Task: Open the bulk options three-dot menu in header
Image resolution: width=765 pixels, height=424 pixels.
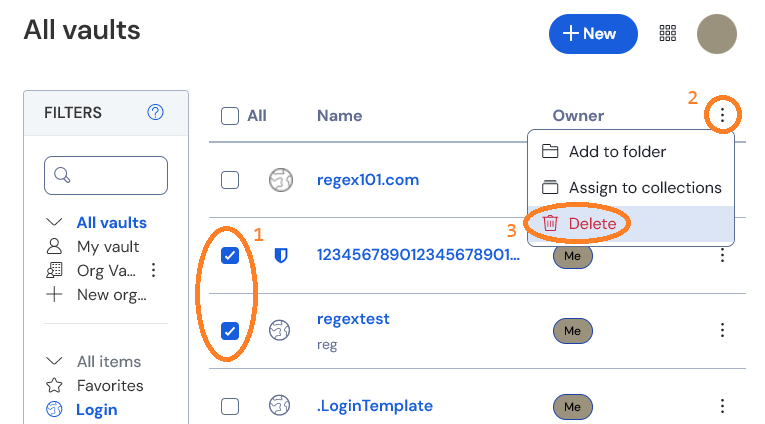Action: (722, 115)
